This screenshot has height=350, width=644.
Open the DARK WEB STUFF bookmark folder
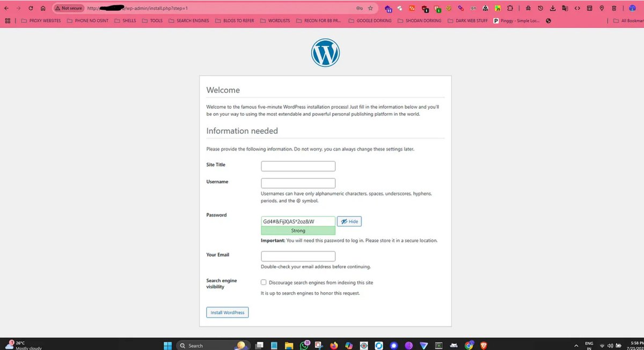[x=467, y=21]
